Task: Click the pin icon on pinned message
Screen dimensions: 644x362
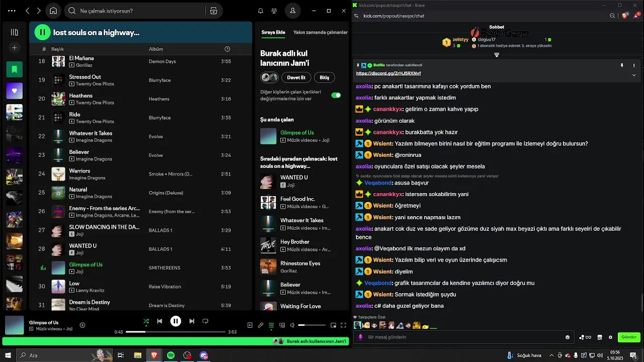Action: click(622, 65)
